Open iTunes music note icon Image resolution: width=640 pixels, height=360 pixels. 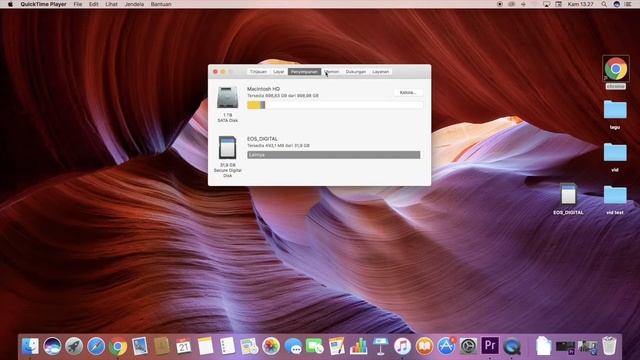pos(402,346)
